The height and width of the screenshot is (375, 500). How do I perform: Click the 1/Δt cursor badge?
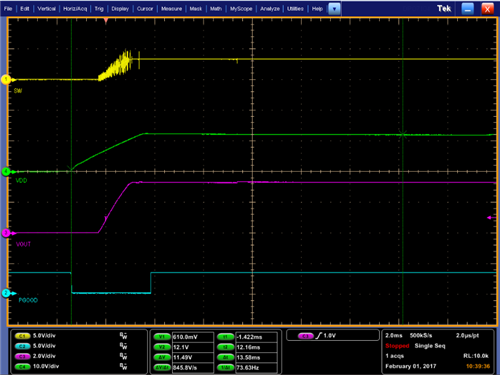click(226, 368)
